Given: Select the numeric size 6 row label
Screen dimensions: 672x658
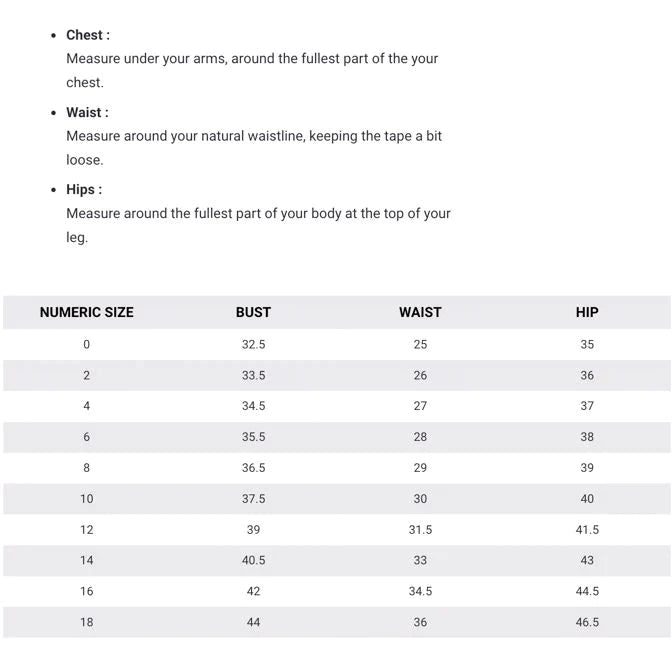Looking at the screenshot, I should pyautogui.click(x=86, y=437).
